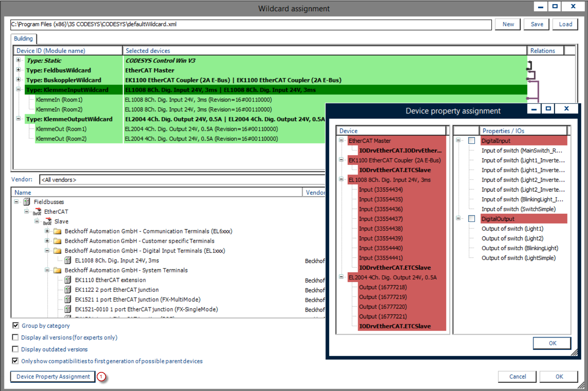Click the EtherCAT Slave icon
This screenshot has width=588, height=391.
tap(47, 222)
